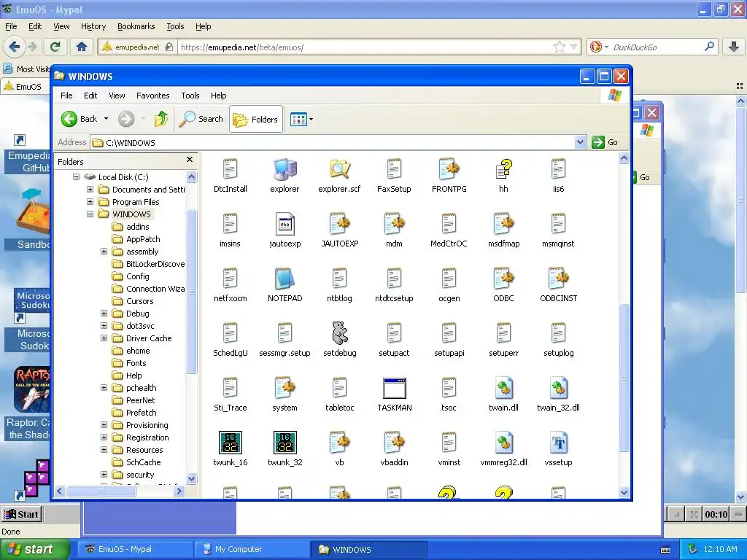This screenshot has width=747, height=560.
Task: Expand the assembly folder node
Action: (x=104, y=251)
